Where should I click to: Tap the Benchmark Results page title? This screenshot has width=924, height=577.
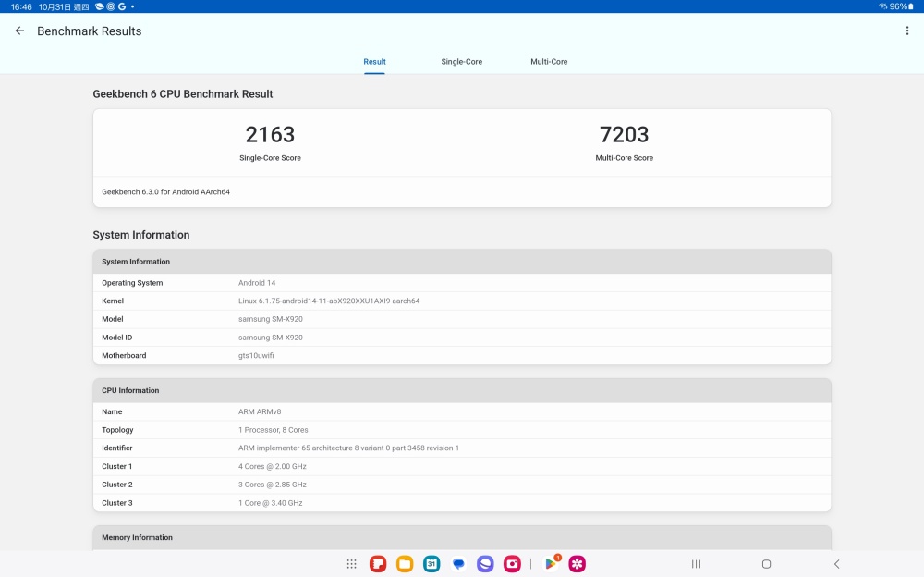pyautogui.click(x=89, y=31)
